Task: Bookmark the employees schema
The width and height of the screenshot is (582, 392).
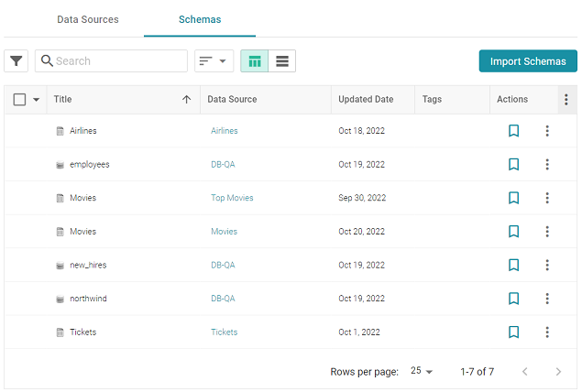Action: (514, 165)
